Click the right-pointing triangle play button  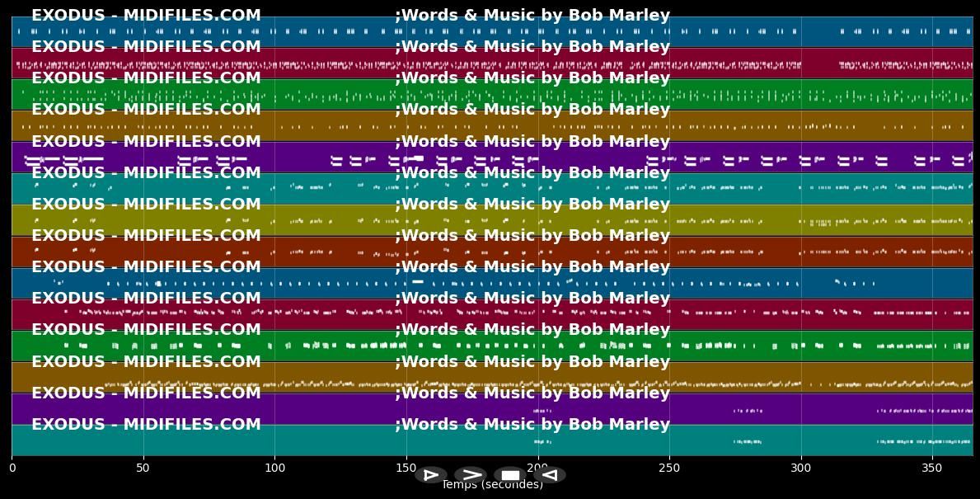(431, 475)
